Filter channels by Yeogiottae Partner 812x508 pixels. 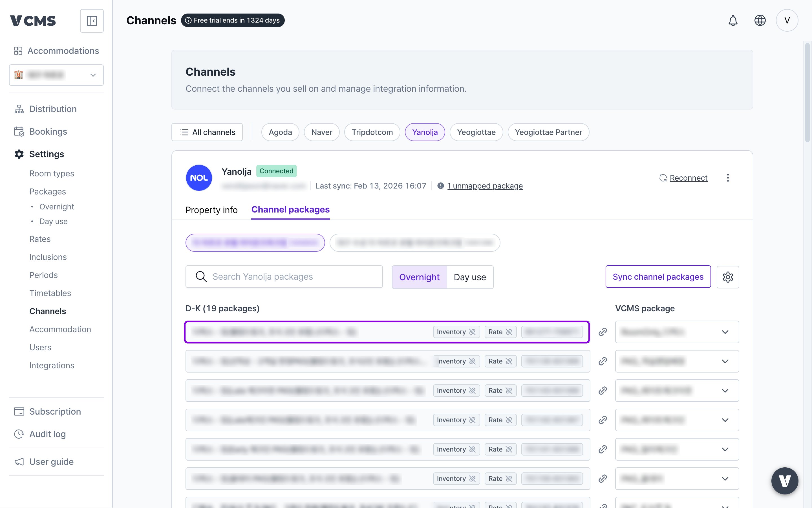tap(548, 132)
